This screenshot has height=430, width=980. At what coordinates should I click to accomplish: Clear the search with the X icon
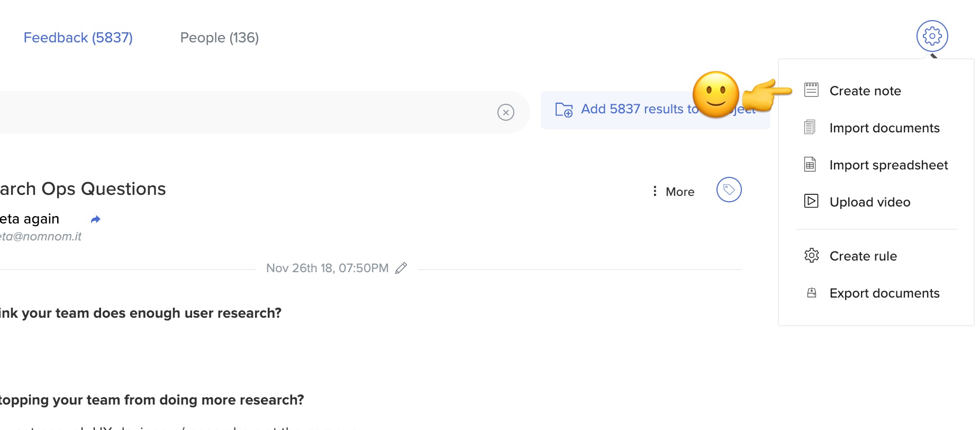pos(506,112)
